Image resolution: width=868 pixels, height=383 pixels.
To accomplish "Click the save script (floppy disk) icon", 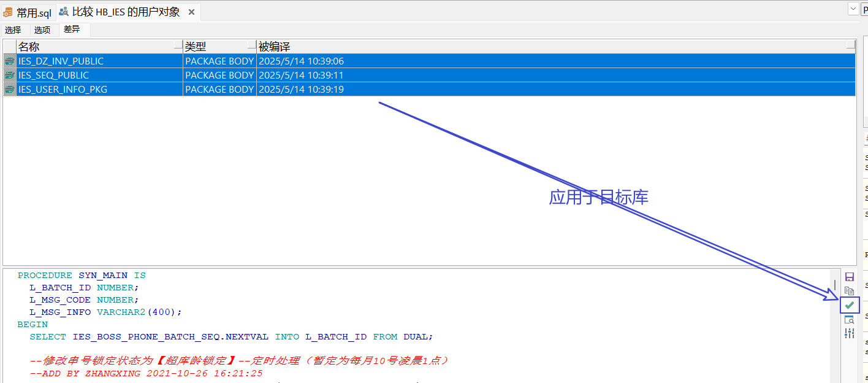I will 849,277.
